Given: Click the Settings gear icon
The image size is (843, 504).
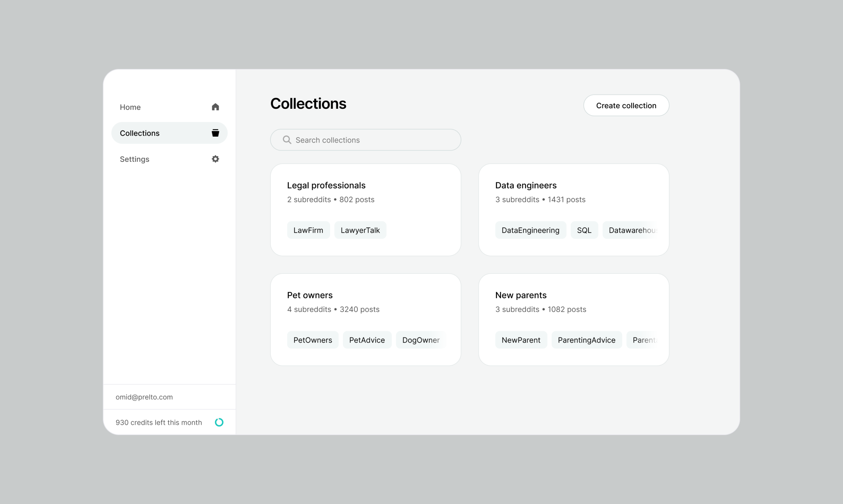Looking at the screenshot, I should pos(215,159).
